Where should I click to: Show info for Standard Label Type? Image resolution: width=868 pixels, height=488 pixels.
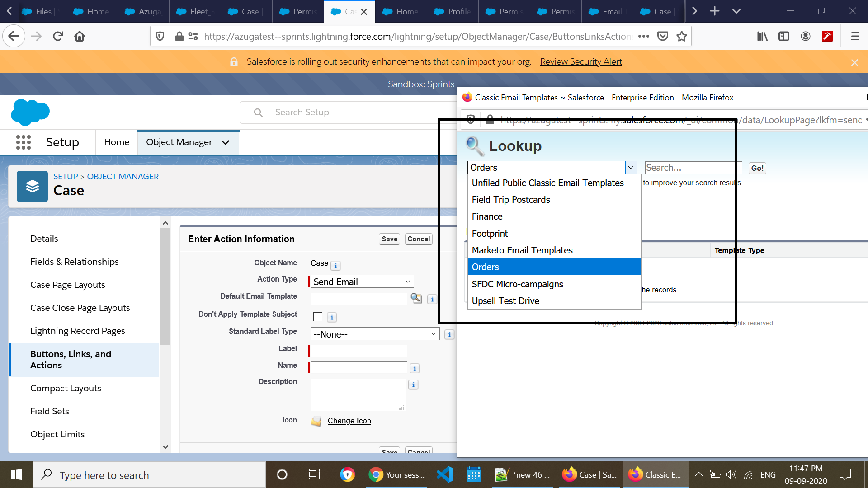click(x=449, y=334)
